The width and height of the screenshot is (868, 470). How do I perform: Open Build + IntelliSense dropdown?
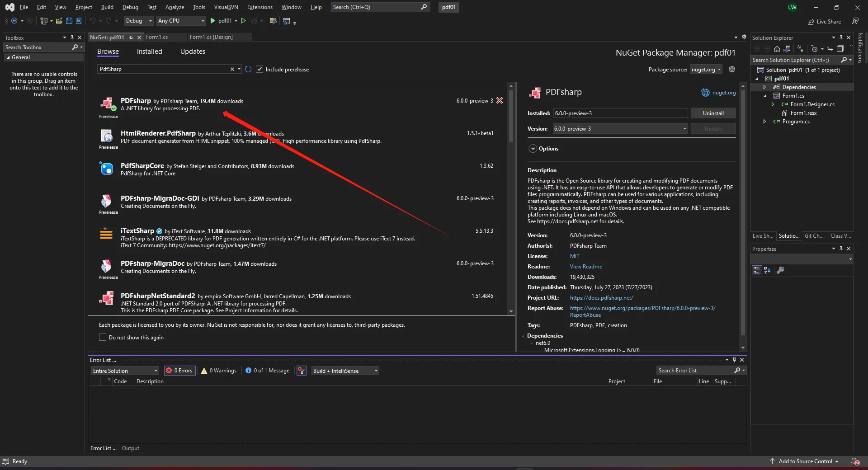(345, 371)
